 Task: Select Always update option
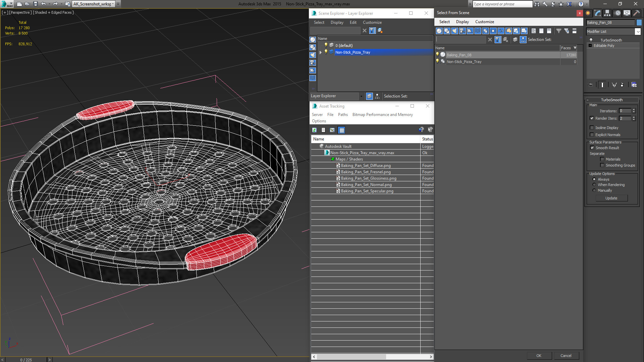(x=594, y=179)
